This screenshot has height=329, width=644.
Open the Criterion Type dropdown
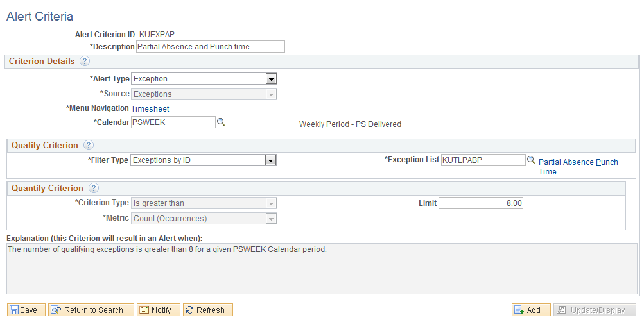(204, 203)
